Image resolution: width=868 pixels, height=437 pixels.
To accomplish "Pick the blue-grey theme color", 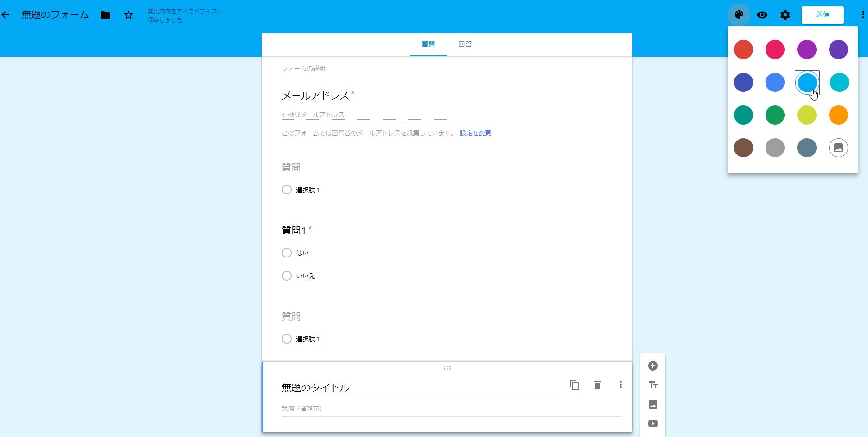I will pos(807,148).
